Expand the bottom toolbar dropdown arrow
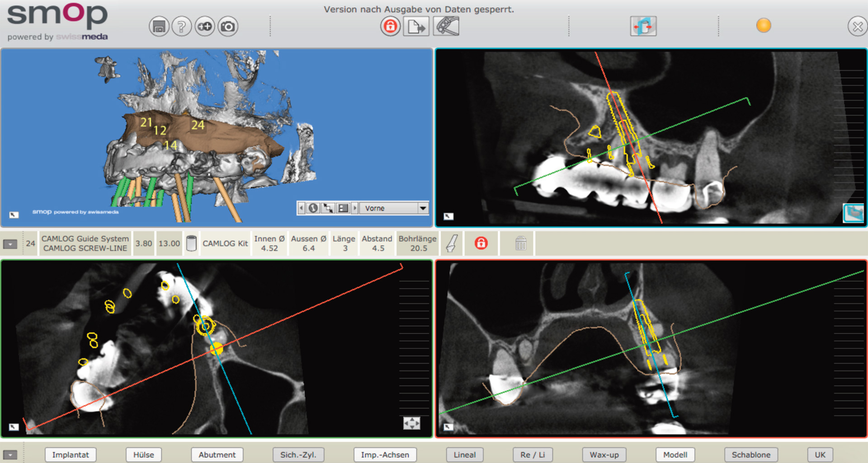The image size is (868, 463). (x=10, y=455)
